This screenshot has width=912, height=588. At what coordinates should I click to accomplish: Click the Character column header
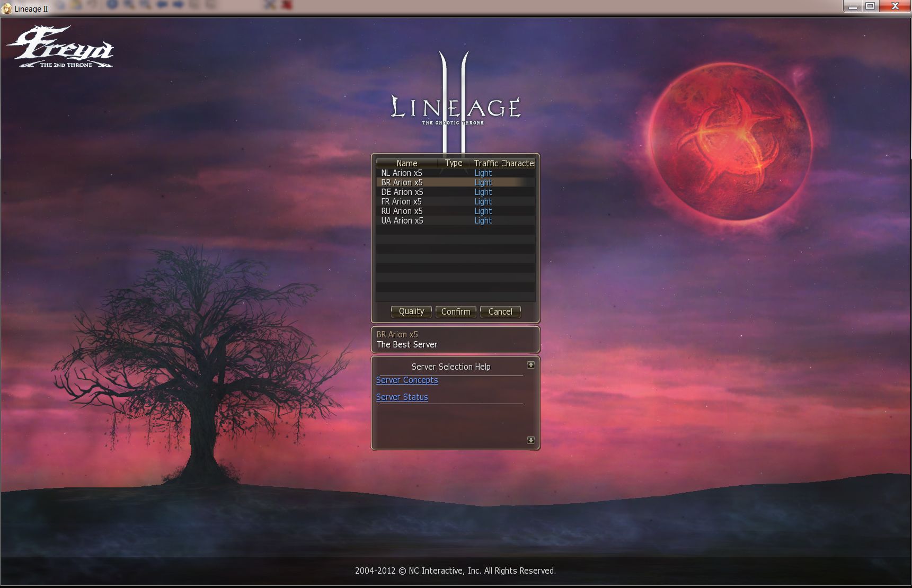pyautogui.click(x=518, y=163)
